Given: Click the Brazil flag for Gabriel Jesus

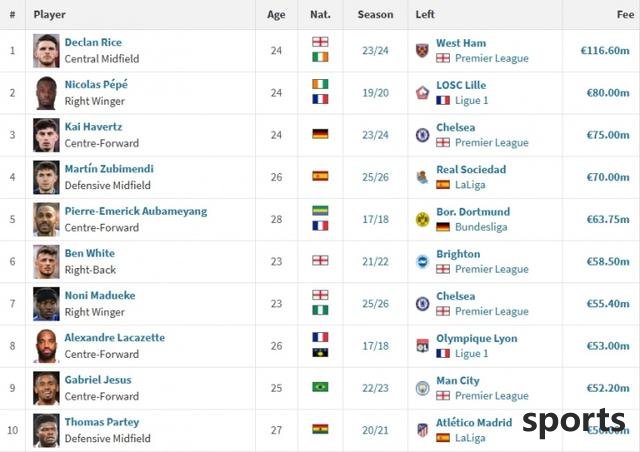Looking at the screenshot, I should pos(320,387).
